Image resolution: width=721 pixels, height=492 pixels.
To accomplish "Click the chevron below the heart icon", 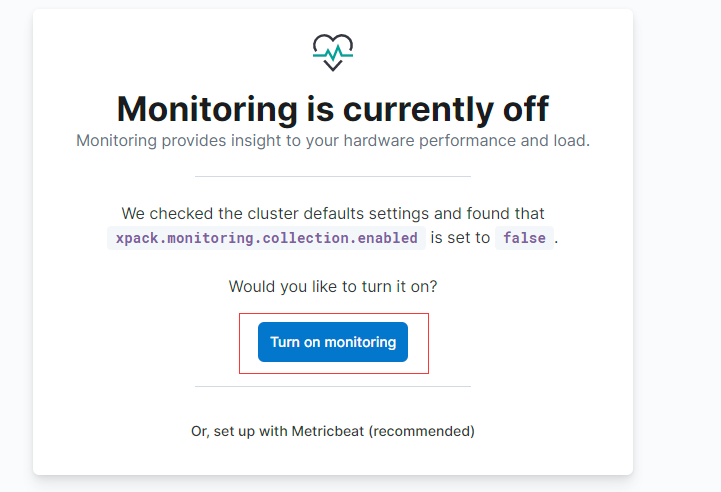I will tap(333, 66).
